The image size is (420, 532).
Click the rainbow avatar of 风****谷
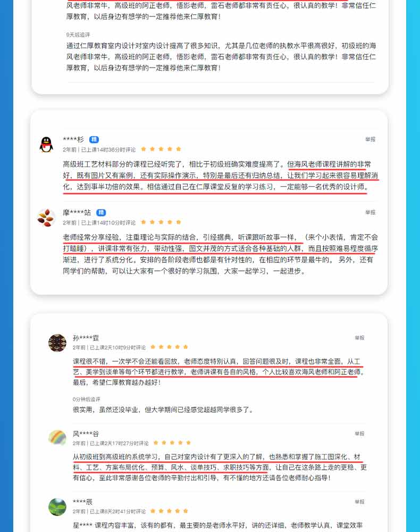[57, 438]
